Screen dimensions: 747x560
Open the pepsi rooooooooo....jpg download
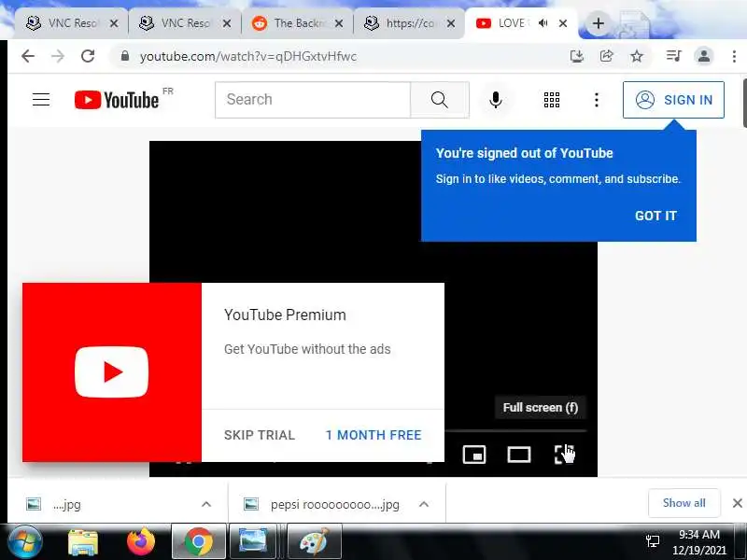click(333, 504)
